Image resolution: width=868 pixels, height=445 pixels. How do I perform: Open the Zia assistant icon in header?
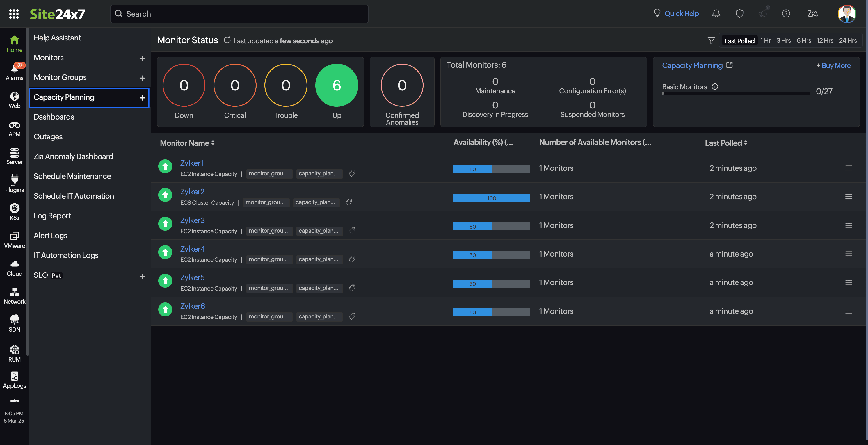[812, 13]
